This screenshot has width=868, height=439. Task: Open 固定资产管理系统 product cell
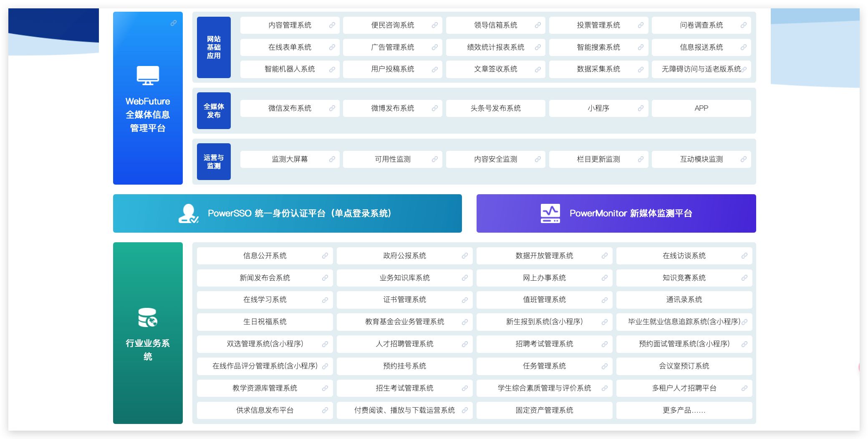(544, 411)
